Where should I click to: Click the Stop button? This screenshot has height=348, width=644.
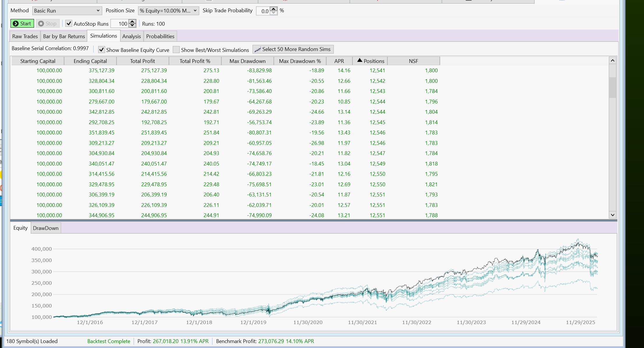[x=47, y=24]
